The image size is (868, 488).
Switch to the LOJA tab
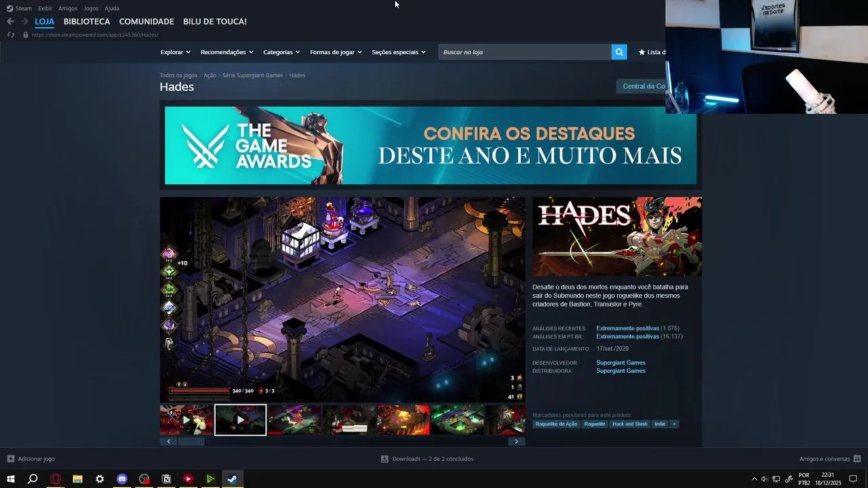coord(44,22)
